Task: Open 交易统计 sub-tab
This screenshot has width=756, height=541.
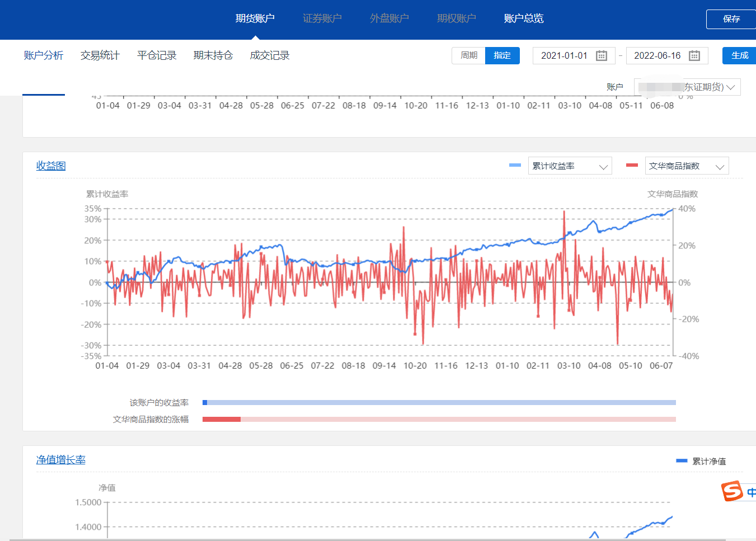Action: coord(100,55)
